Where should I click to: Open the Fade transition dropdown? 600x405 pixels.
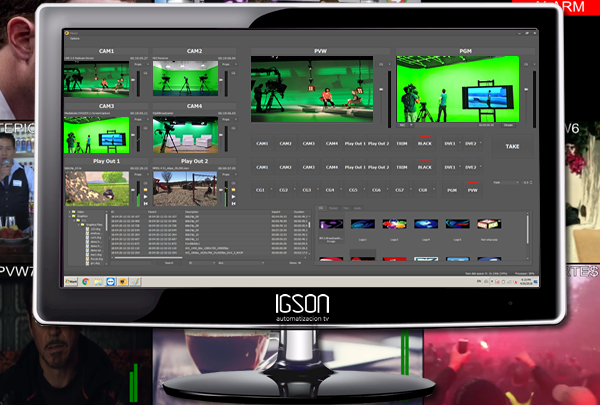coord(506,183)
